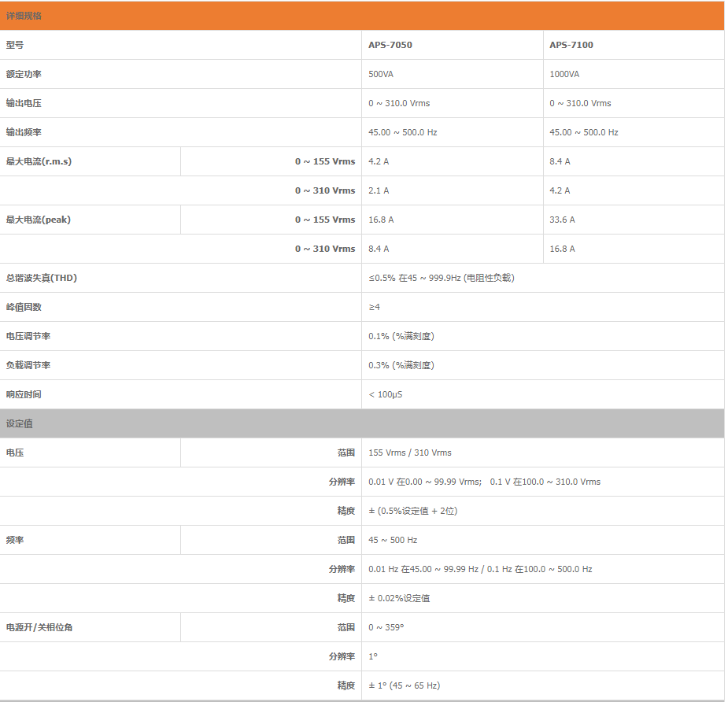Select the 155 Vrms / 310 Vrms range value
Screen dimensions: 728x702
point(410,453)
